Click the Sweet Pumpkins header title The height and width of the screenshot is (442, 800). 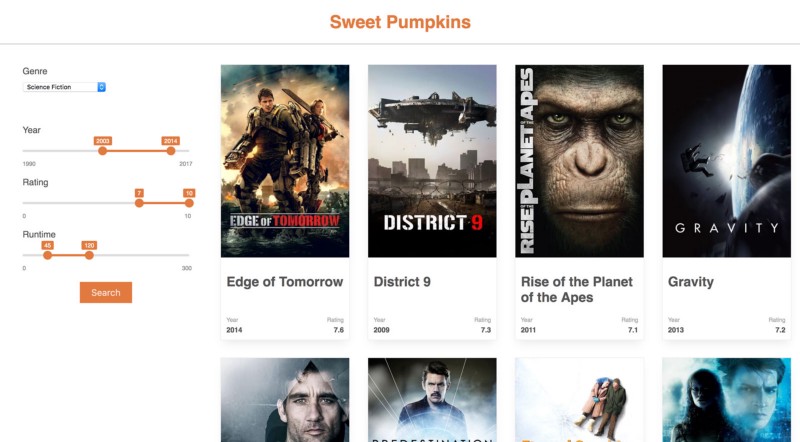pyautogui.click(x=400, y=22)
